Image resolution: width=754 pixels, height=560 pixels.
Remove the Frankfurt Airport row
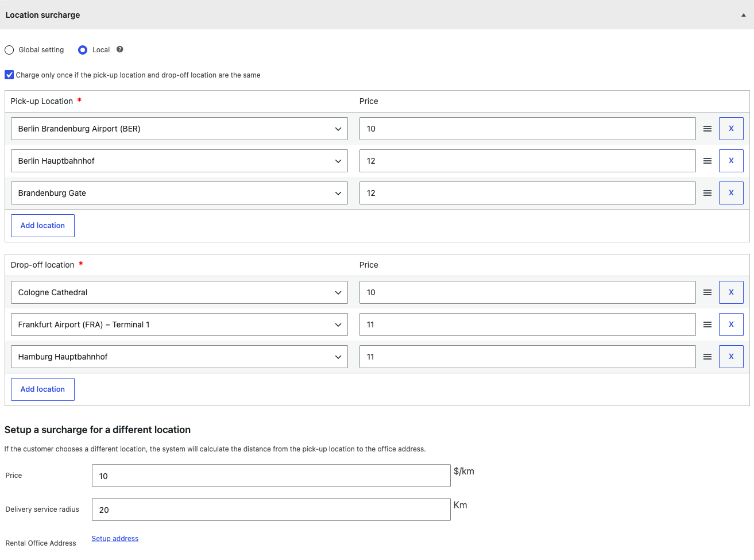[x=731, y=325]
